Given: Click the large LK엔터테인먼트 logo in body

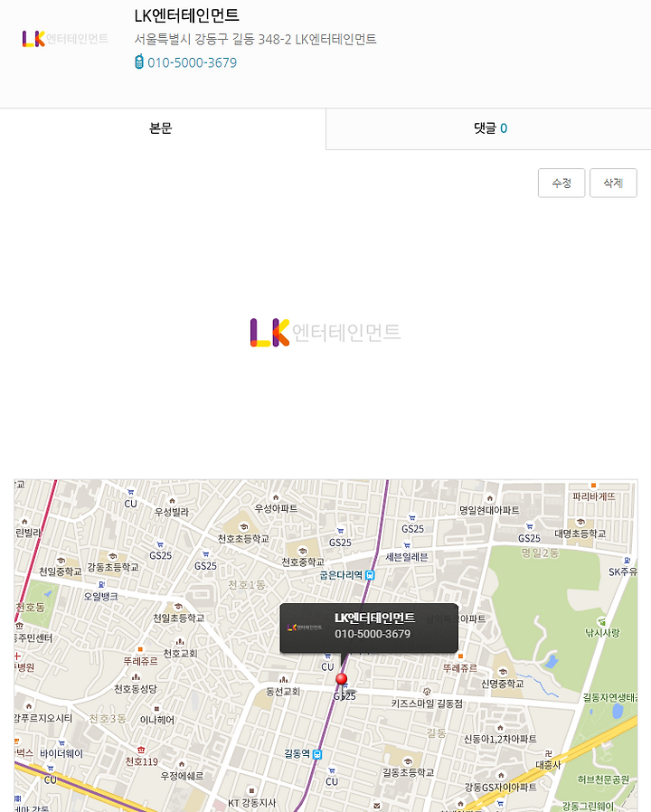Looking at the screenshot, I should tap(325, 333).
